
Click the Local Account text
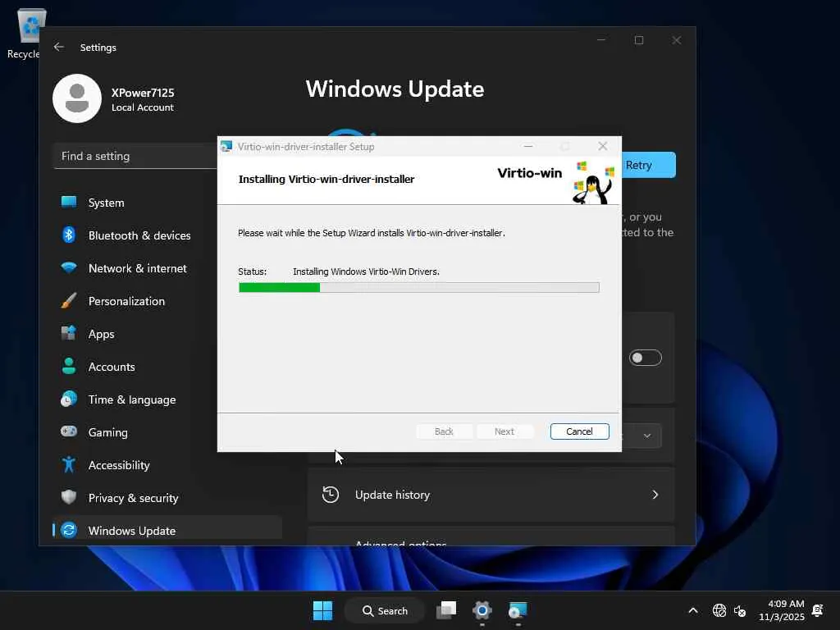click(x=143, y=107)
